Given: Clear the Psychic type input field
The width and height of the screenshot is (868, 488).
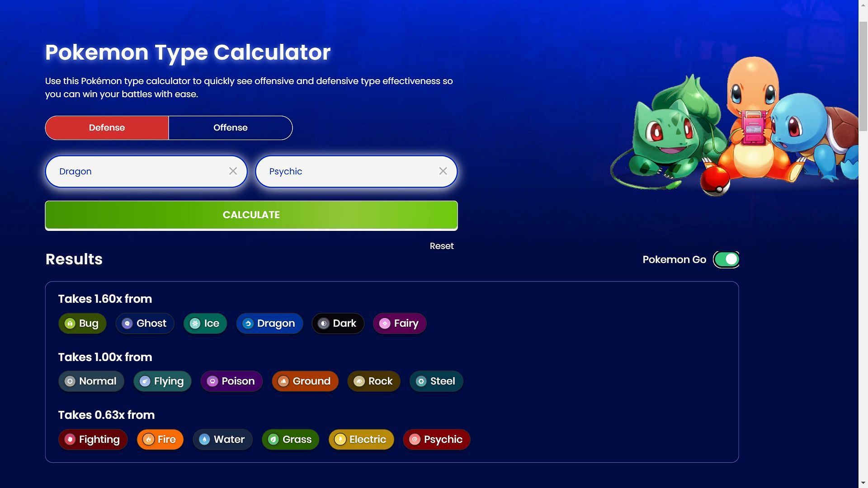Looking at the screenshot, I should [443, 171].
